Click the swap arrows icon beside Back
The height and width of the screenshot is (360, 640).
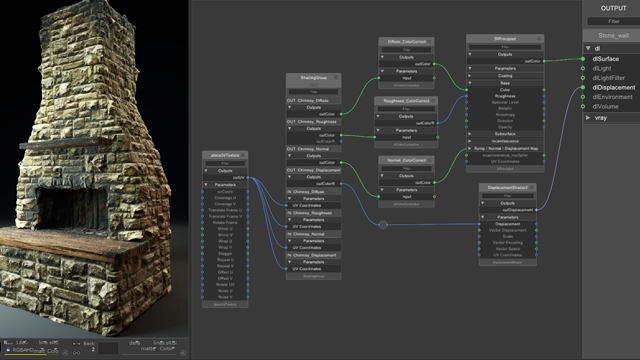[76, 344]
